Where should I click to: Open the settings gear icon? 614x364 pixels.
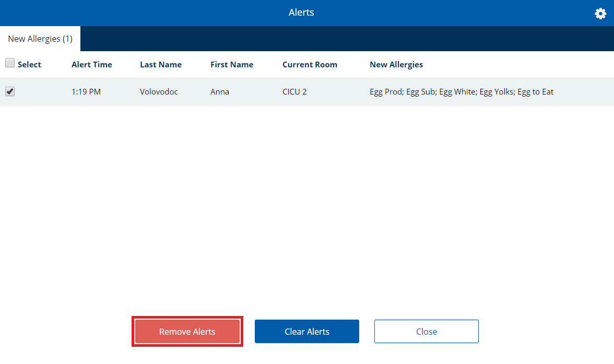600,13
